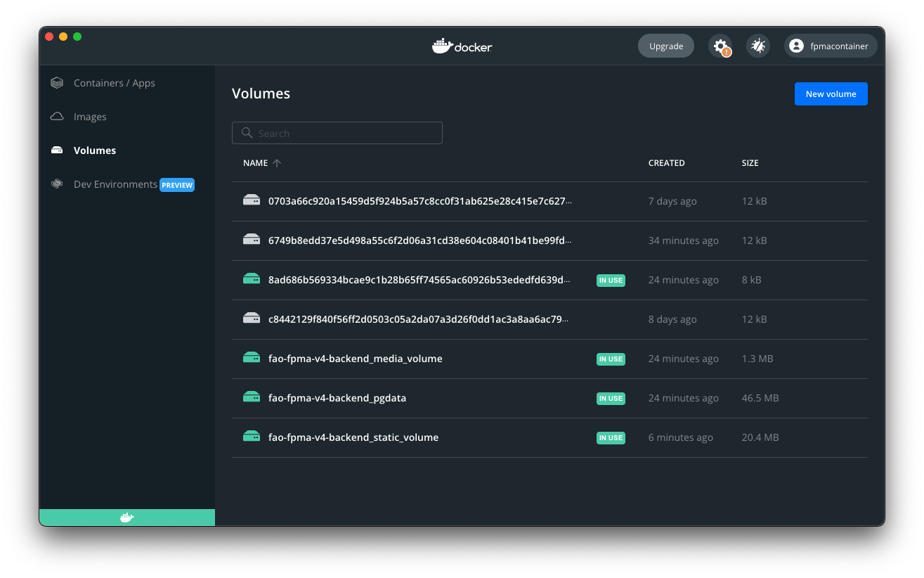Click IN USE badge on media_volume row
Screen dimensions: 924x578
point(611,359)
